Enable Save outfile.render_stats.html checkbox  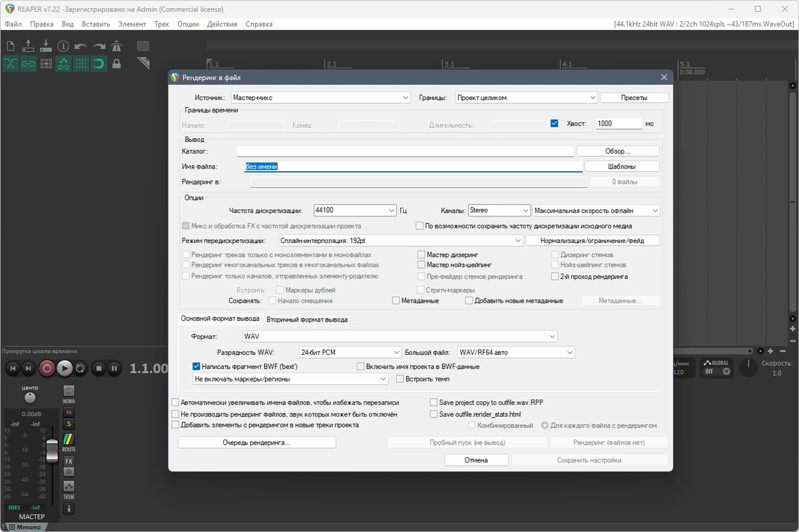(x=433, y=414)
